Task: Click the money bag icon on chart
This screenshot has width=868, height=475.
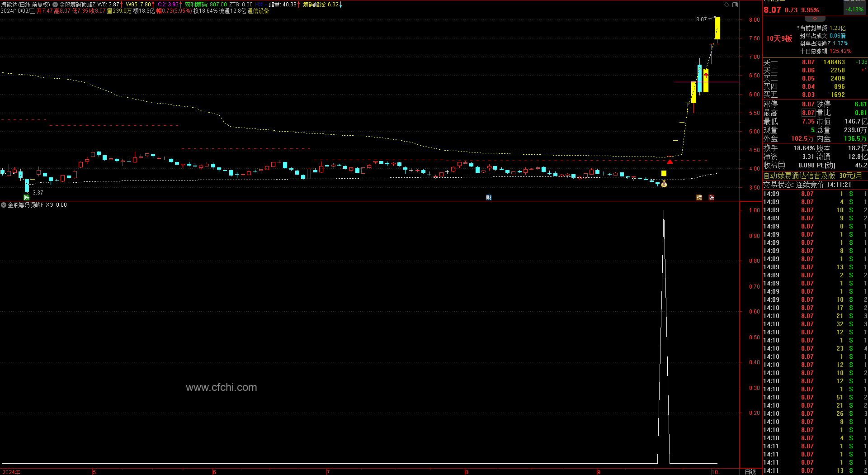Action: [664, 184]
